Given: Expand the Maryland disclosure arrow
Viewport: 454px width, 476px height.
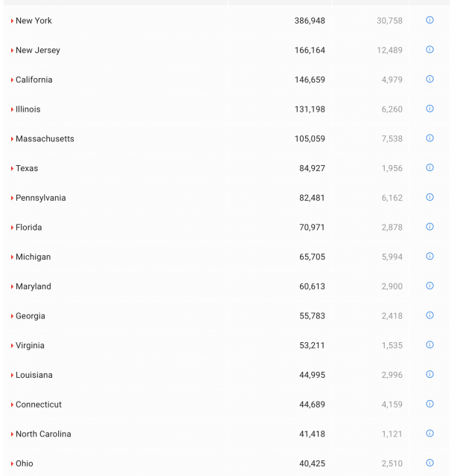Looking at the screenshot, I should tap(12, 286).
